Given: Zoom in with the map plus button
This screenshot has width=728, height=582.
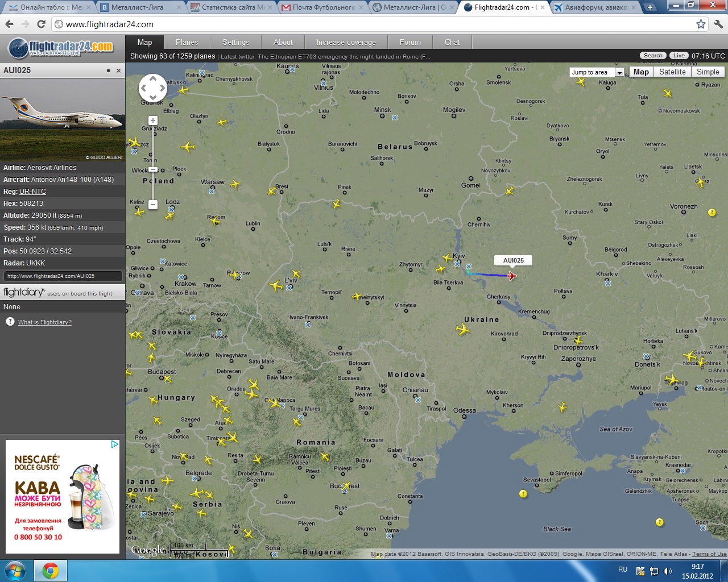Looking at the screenshot, I should pyautogui.click(x=153, y=120).
